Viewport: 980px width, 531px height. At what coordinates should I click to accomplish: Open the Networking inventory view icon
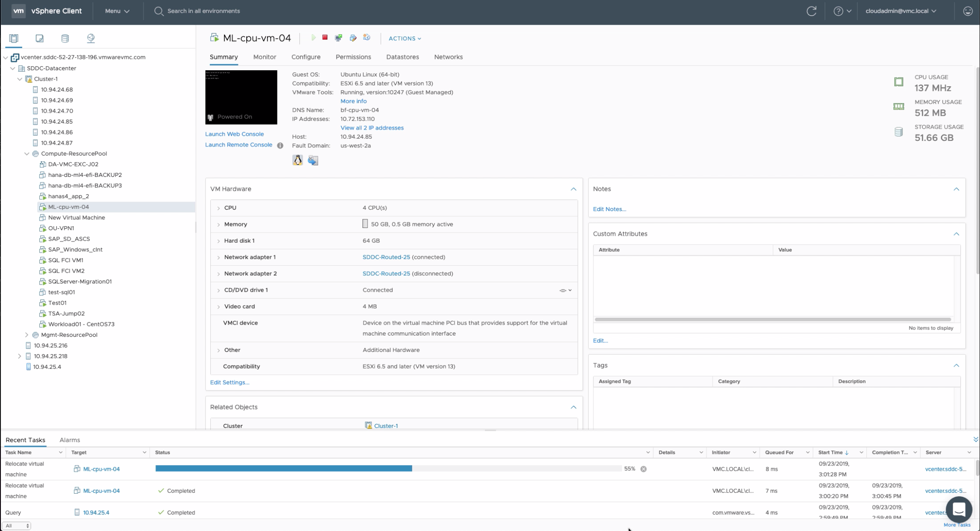(91, 38)
